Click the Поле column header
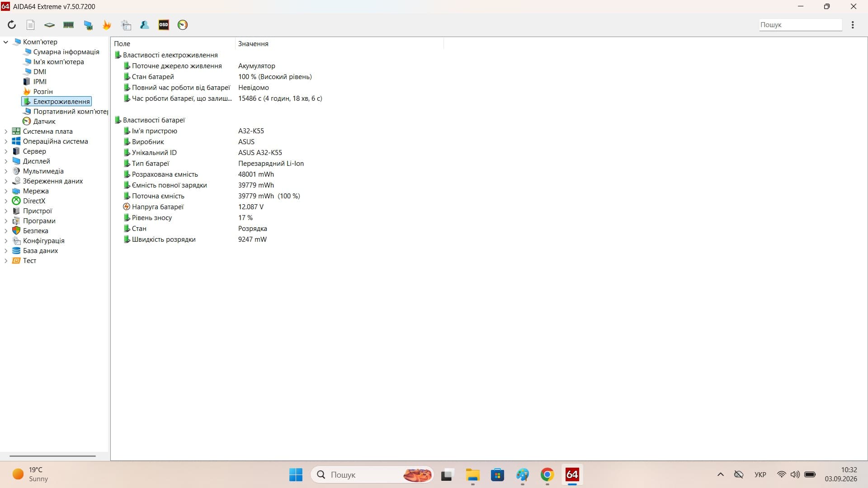 click(174, 44)
